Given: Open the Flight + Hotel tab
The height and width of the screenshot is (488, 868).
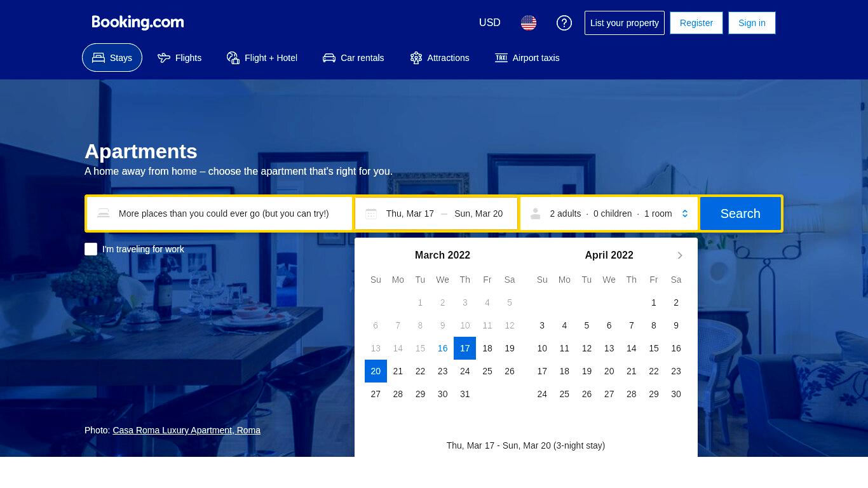Looking at the screenshot, I should (262, 58).
